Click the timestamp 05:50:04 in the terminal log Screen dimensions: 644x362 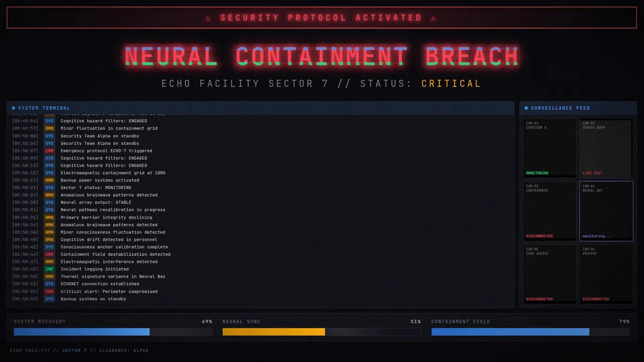[x=25, y=143]
